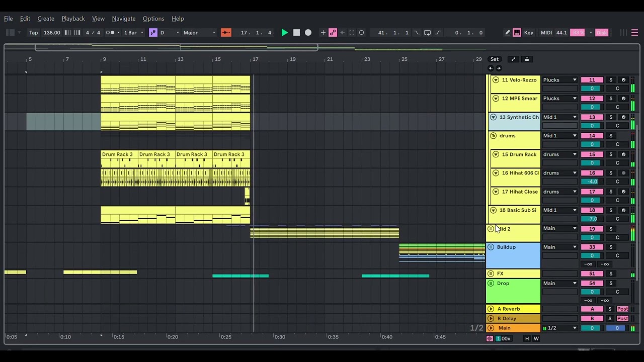Toggle the Loop switch
Screen dimensions: 644x362
coord(427,33)
